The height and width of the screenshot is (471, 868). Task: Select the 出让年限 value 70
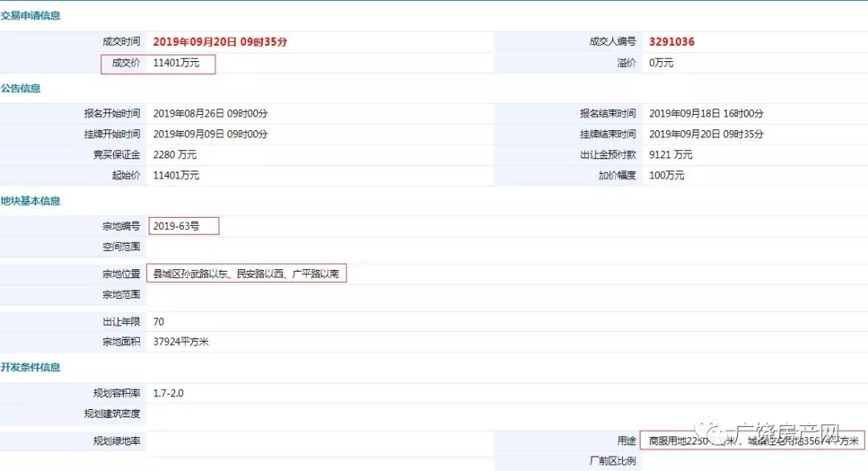158,322
